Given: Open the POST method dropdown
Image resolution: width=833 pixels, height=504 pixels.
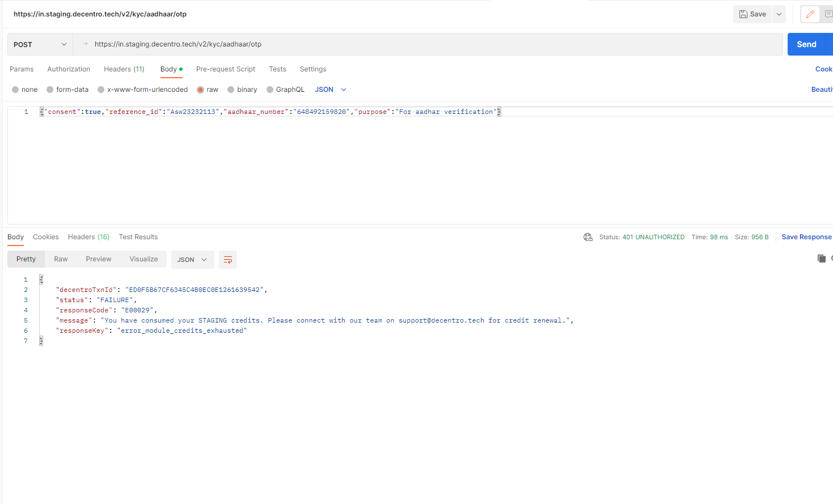Looking at the screenshot, I should (40, 44).
